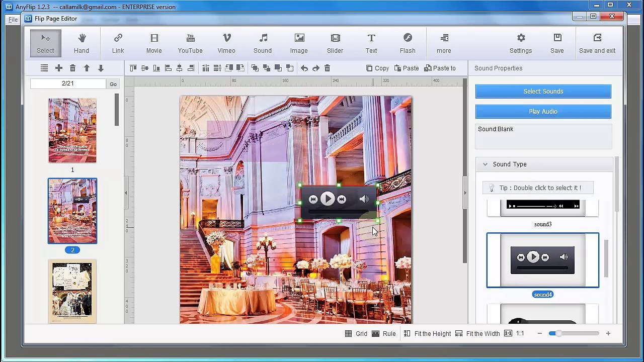Image resolution: width=644 pixels, height=362 pixels.
Task: Set zoom to 1:1
Action: point(514,333)
